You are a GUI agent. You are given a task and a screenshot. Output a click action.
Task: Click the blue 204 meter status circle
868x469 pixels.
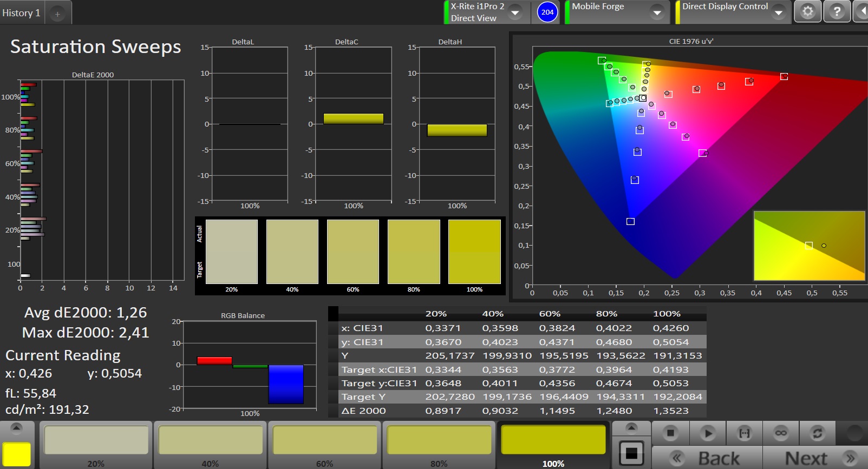point(547,12)
